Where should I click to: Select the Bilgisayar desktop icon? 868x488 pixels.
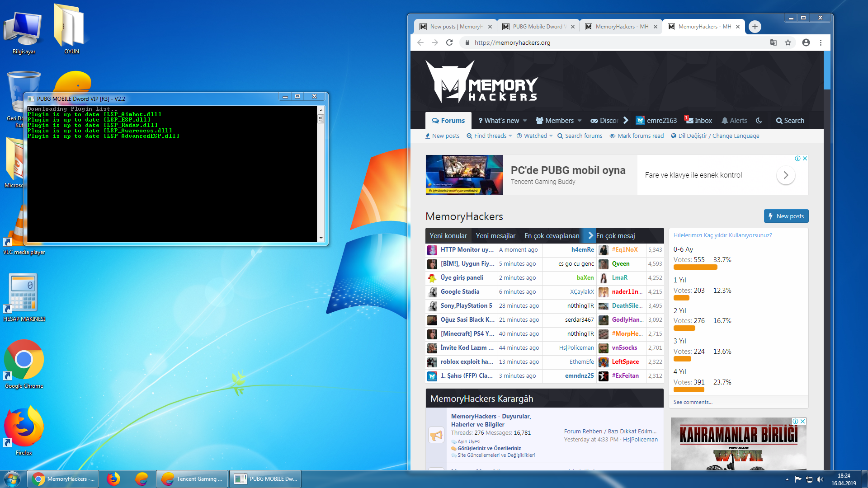pyautogui.click(x=24, y=32)
